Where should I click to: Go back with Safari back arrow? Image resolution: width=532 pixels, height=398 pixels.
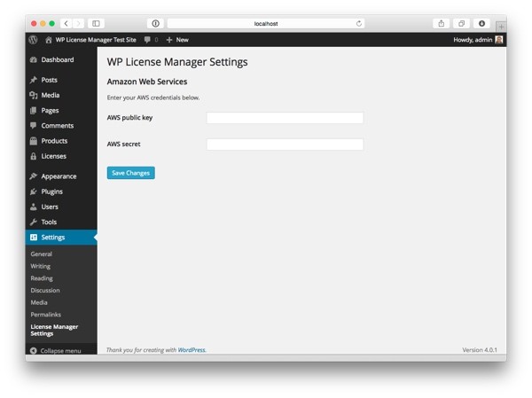click(x=66, y=23)
